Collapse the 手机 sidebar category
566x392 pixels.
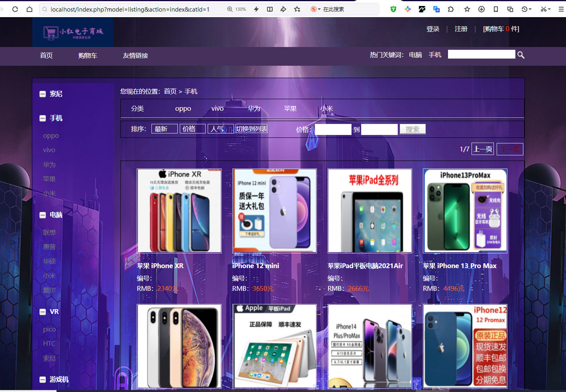pyautogui.click(x=43, y=118)
